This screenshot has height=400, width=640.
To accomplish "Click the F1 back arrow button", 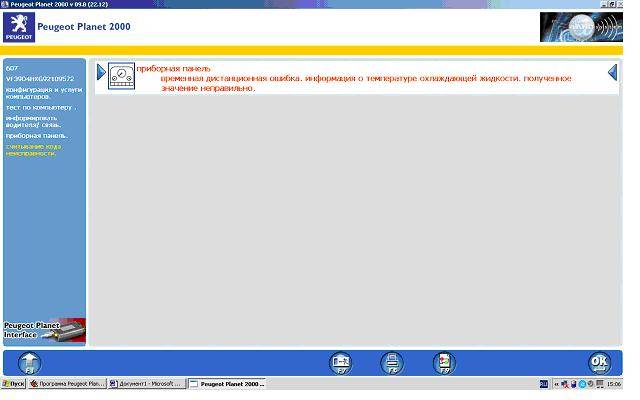I will coord(30,363).
